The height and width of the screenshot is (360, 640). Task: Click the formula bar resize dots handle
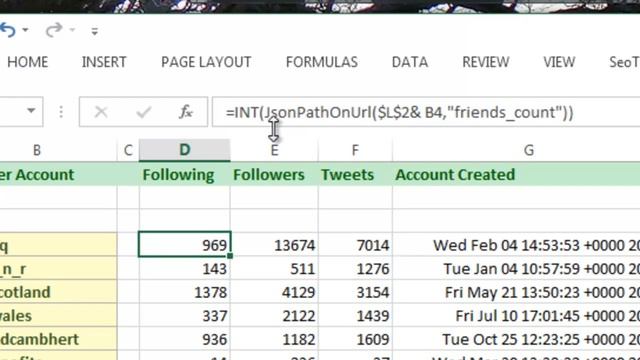[x=61, y=112]
